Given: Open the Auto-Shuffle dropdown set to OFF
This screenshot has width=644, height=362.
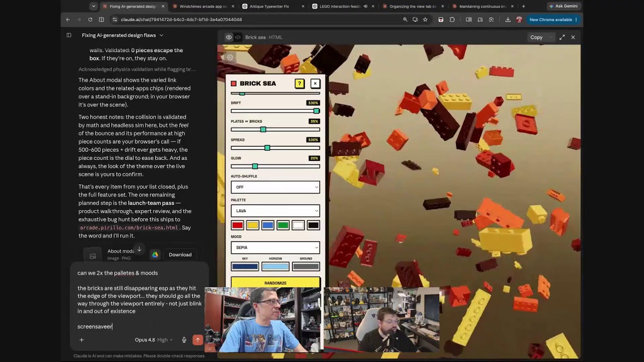Looking at the screenshot, I should coord(275,187).
